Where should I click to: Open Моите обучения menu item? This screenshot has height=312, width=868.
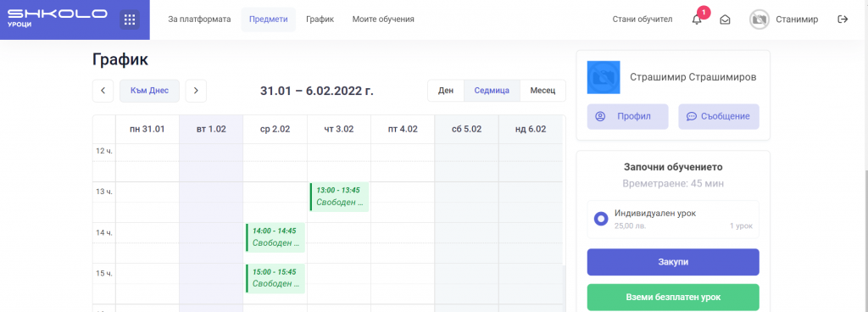[x=383, y=19]
